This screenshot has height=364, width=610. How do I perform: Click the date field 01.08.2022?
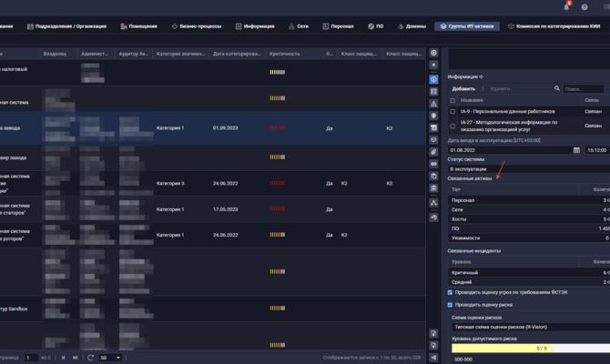tap(510, 150)
